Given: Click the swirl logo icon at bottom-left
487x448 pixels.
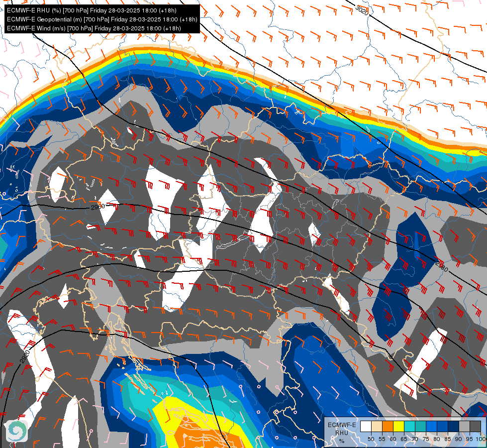Looking at the screenshot, I should [x=16, y=431].
